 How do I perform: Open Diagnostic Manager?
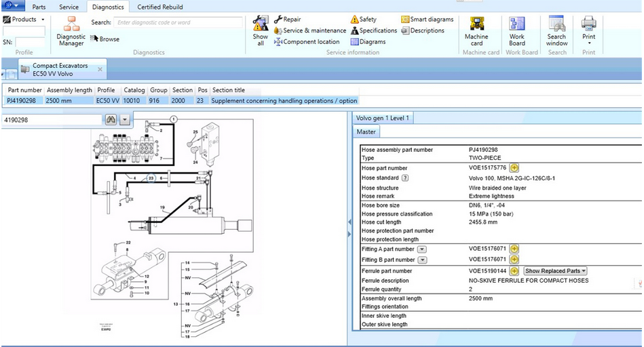[x=71, y=31]
